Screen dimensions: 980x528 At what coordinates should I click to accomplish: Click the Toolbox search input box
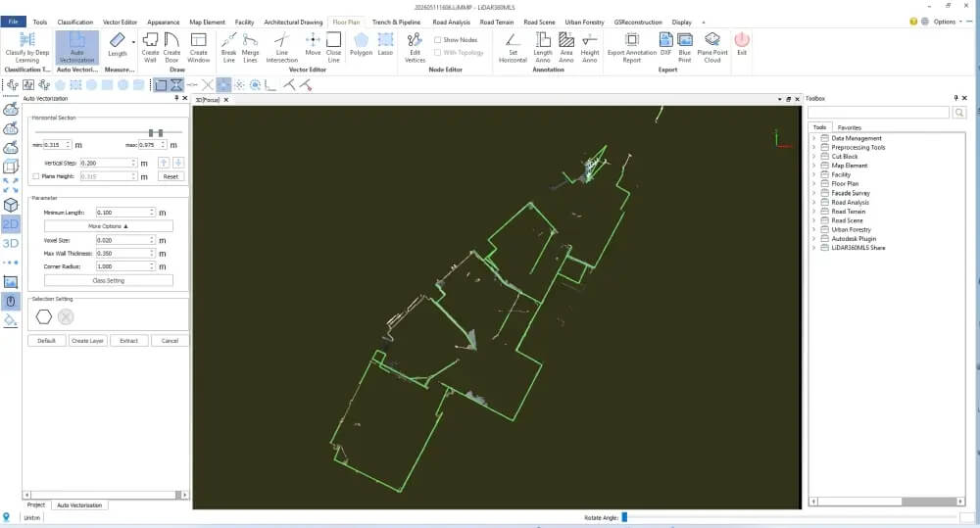(x=879, y=113)
